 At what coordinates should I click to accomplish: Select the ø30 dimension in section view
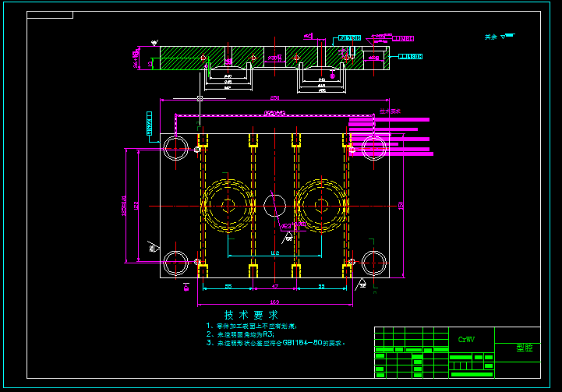pos(274,58)
